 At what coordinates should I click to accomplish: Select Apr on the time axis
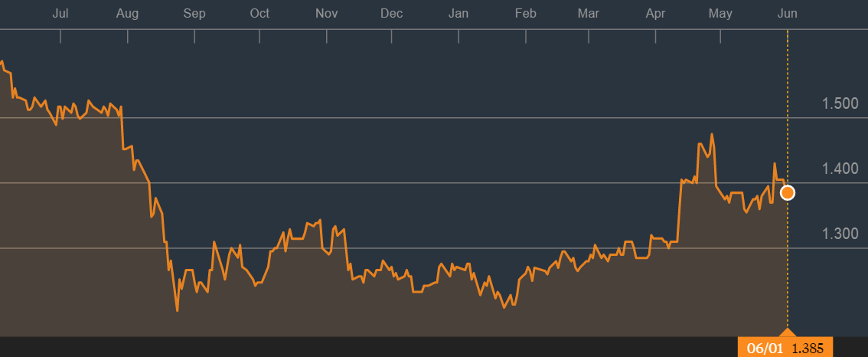pos(656,13)
